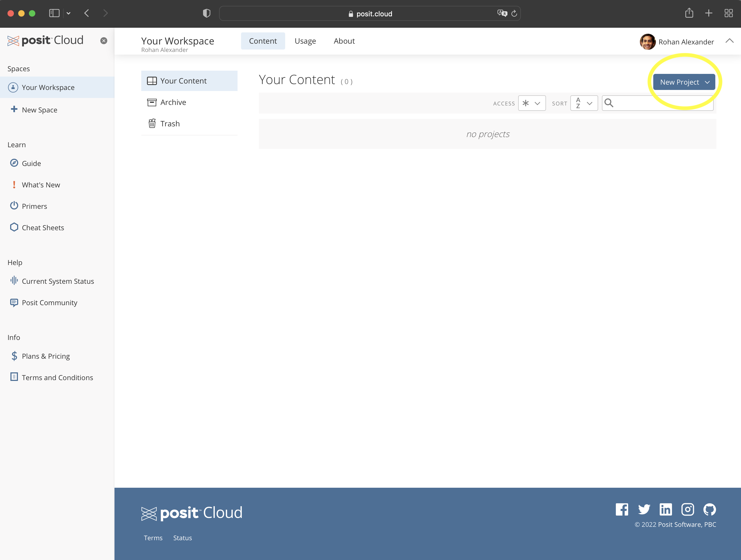Open the Sort order dropdown

pyautogui.click(x=584, y=103)
